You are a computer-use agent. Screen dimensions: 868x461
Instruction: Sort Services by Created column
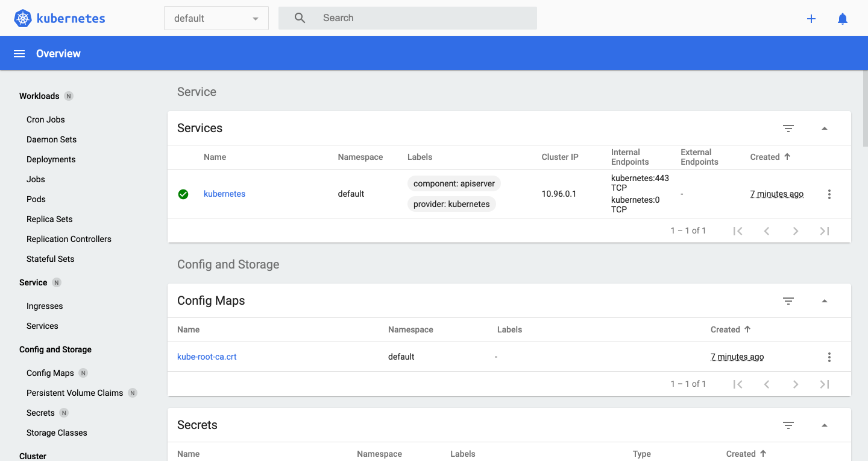click(765, 157)
